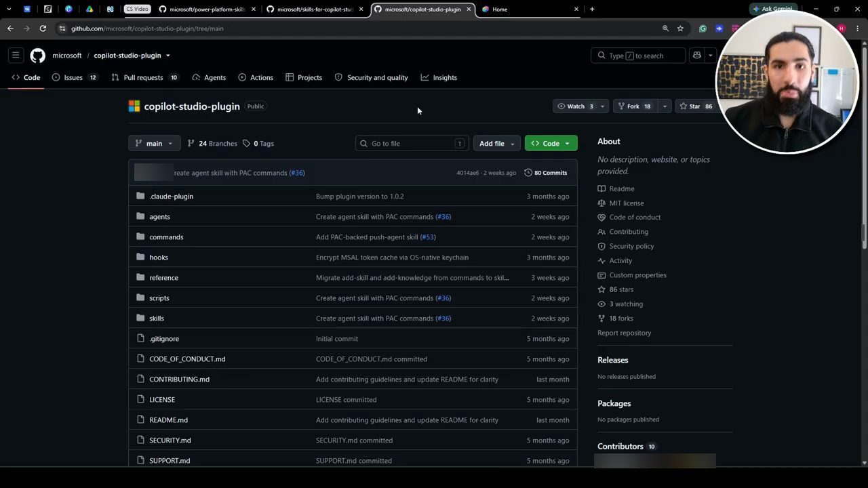Focus the Go to file search field
Viewport: 868px width, 488px height.
412,144
